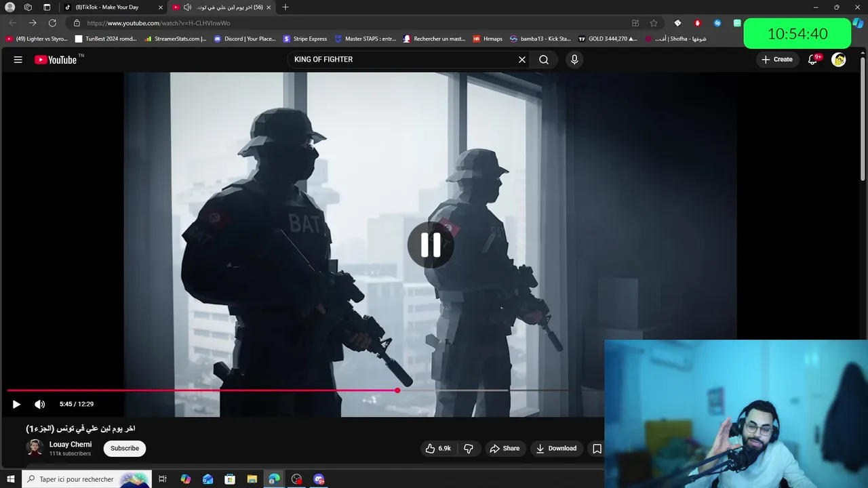Viewport: 868px width, 488px height.
Task: Open a new browser tab
Action: tap(285, 7)
